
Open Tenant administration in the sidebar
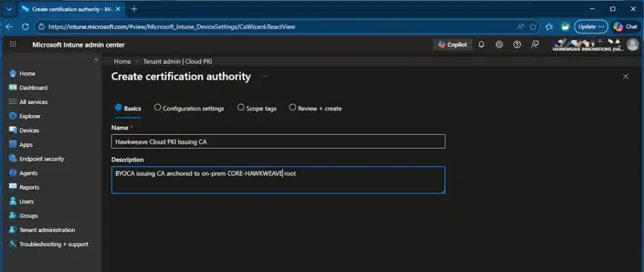click(x=47, y=230)
